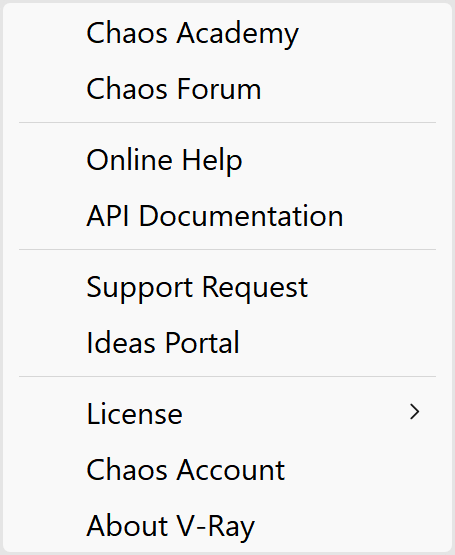Select Chaos Forum from the menu
Screen dimensions: 455x555
click(227, 88)
